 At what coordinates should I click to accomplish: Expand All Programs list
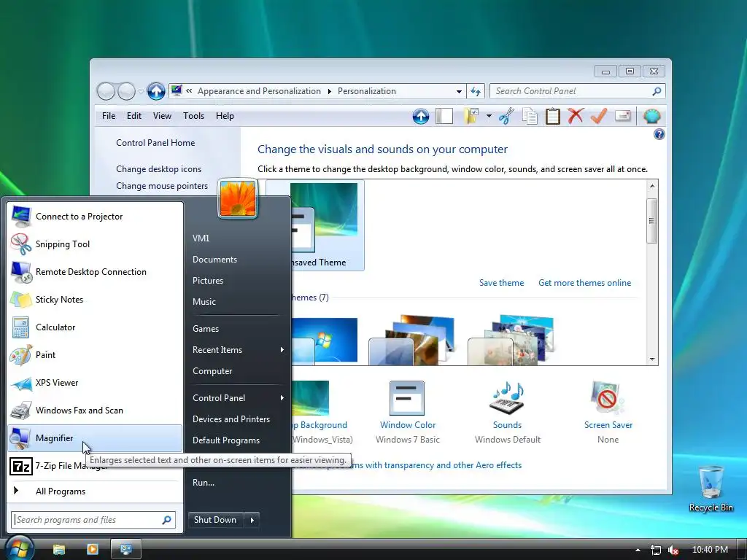(x=96, y=491)
